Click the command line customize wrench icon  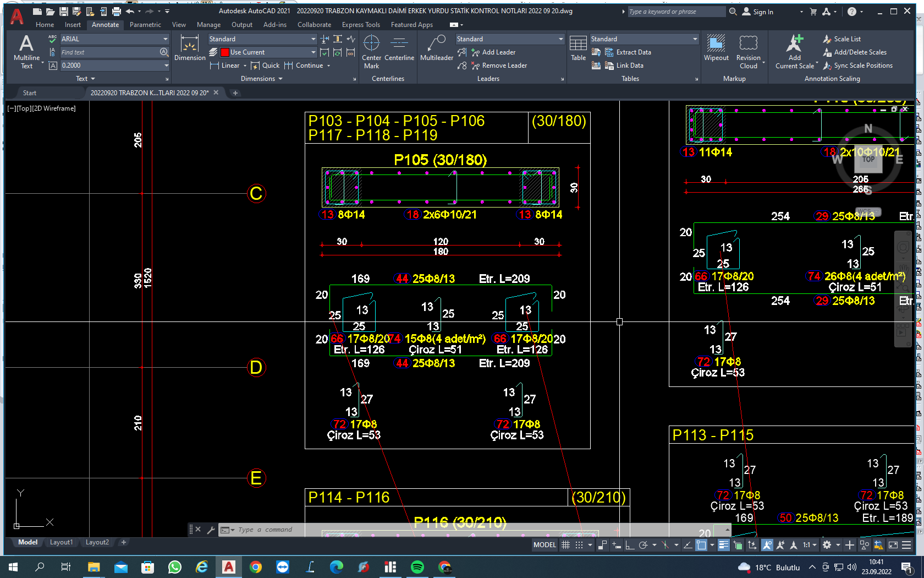pos(211,530)
